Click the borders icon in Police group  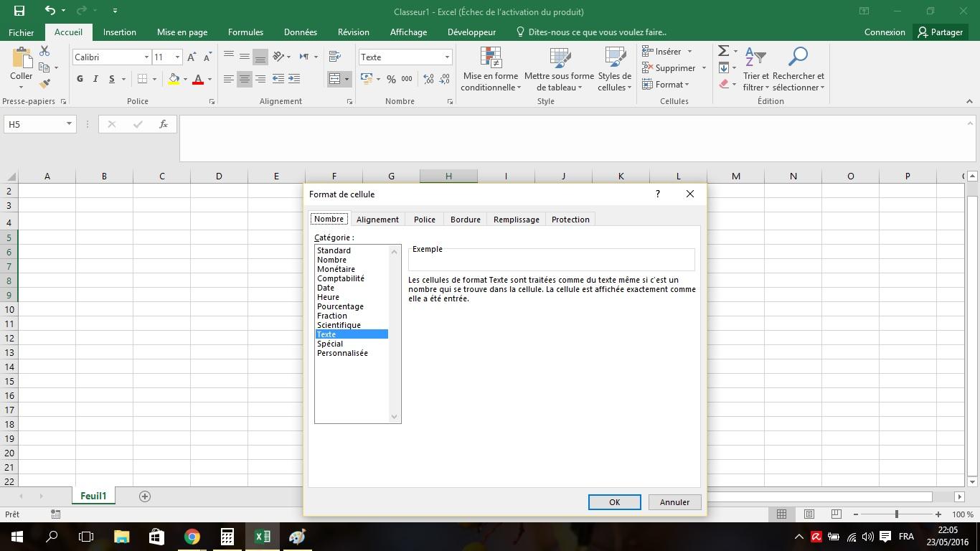coord(142,79)
